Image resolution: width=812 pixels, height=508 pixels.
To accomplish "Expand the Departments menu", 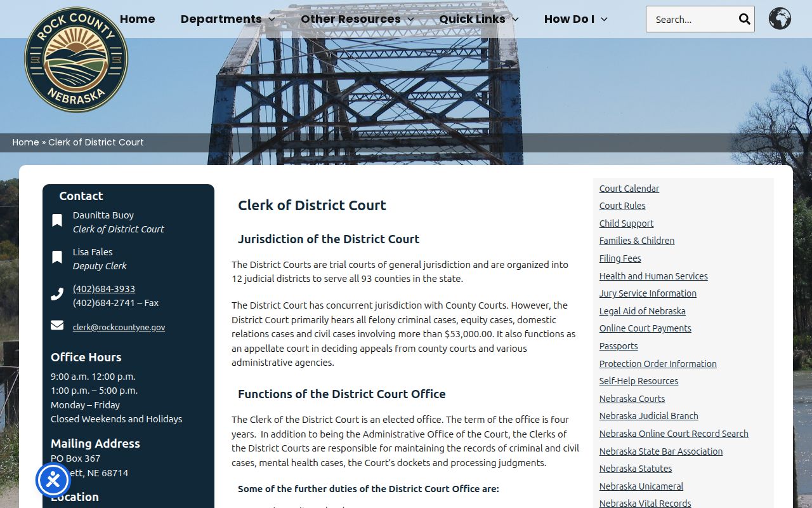I will coord(228,19).
